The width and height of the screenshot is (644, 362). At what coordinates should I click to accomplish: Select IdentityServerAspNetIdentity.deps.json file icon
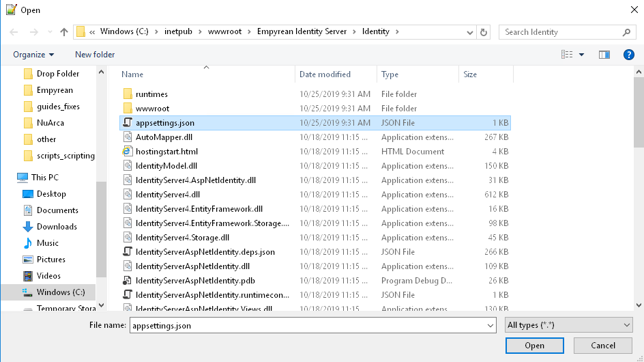[128, 252]
